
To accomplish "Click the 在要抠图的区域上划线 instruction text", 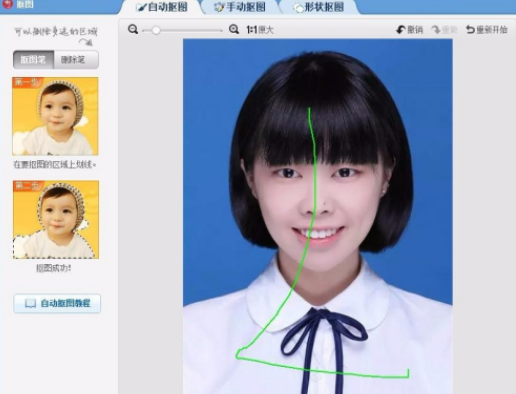I will tap(55, 164).
